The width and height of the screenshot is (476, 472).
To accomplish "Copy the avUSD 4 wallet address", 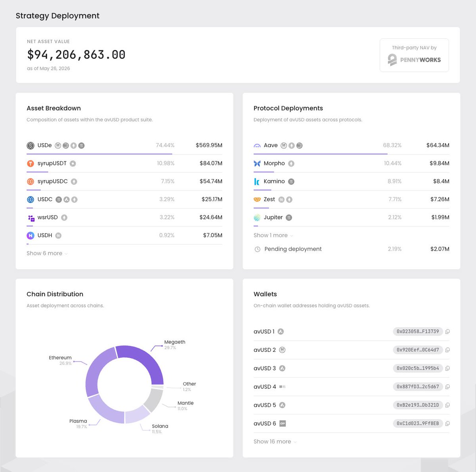I will coord(447,387).
